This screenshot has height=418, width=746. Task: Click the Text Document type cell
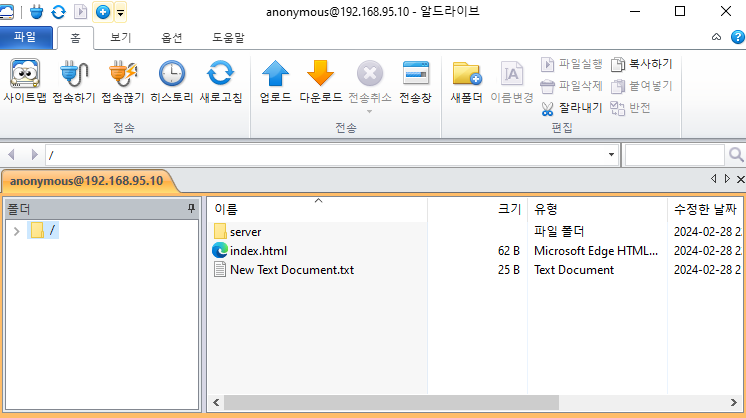click(x=574, y=270)
